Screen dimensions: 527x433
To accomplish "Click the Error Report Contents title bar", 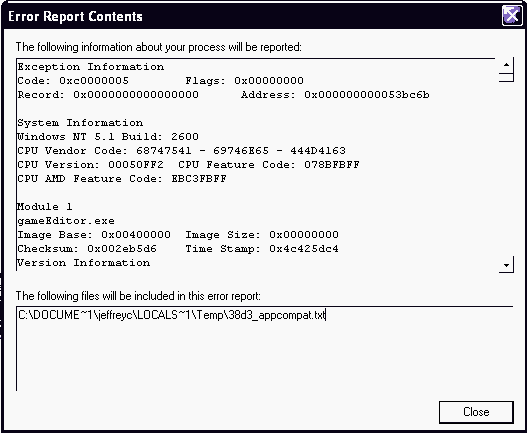I will click(250, 16).
